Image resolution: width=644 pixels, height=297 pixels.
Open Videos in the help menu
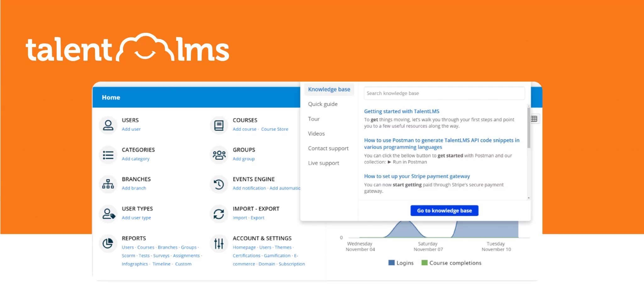coord(316,134)
